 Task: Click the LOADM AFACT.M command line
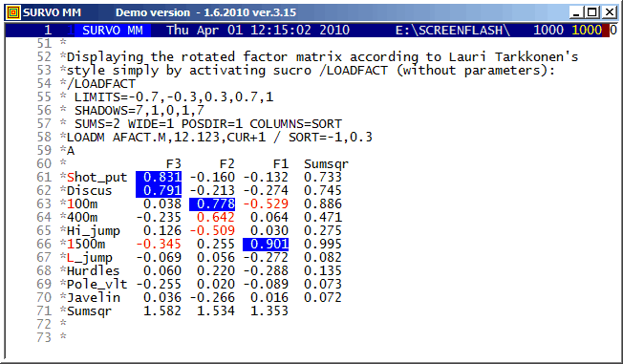pos(220,138)
